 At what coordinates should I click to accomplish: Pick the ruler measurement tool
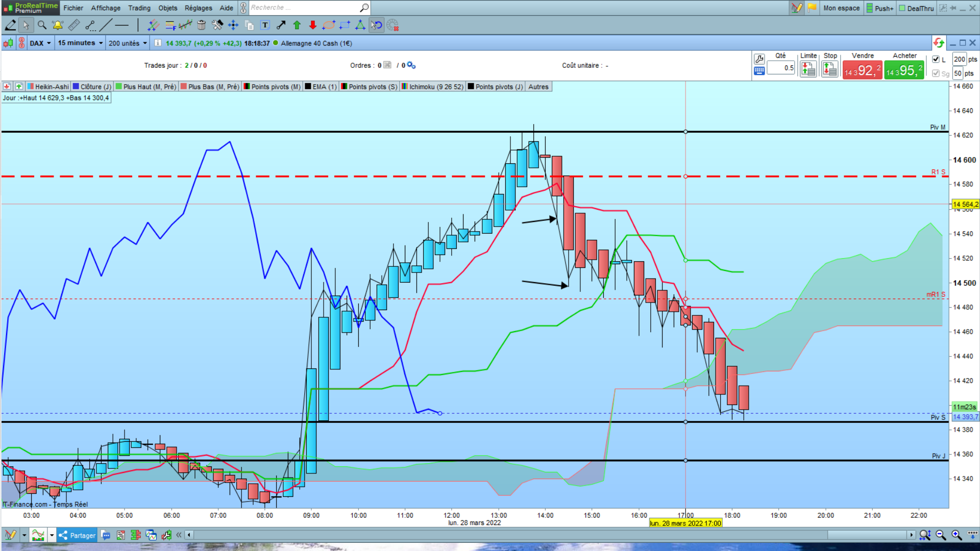[74, 25]
